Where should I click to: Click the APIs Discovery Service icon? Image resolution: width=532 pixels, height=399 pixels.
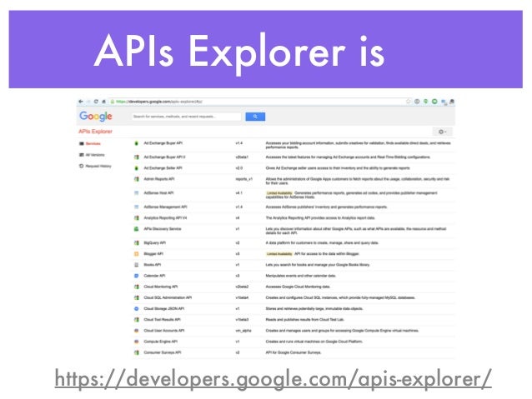click(x=137, y=229)
